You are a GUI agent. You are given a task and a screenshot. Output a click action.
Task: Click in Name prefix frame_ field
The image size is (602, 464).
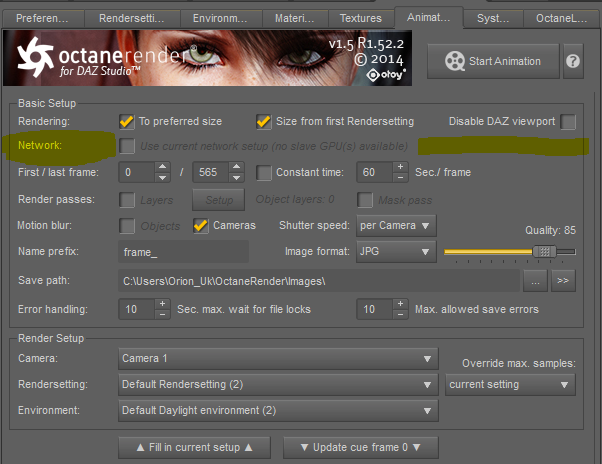click(x=184, y=252)
